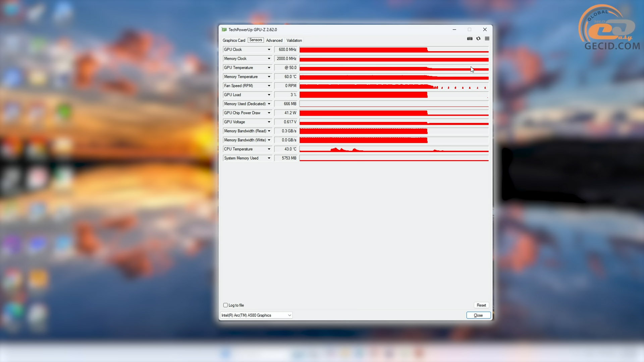The height and width of the screenshot is (362, 644).
Task: Click the 0.0 GB/s write bandwidth value
Action: click(x=286, y=140)
